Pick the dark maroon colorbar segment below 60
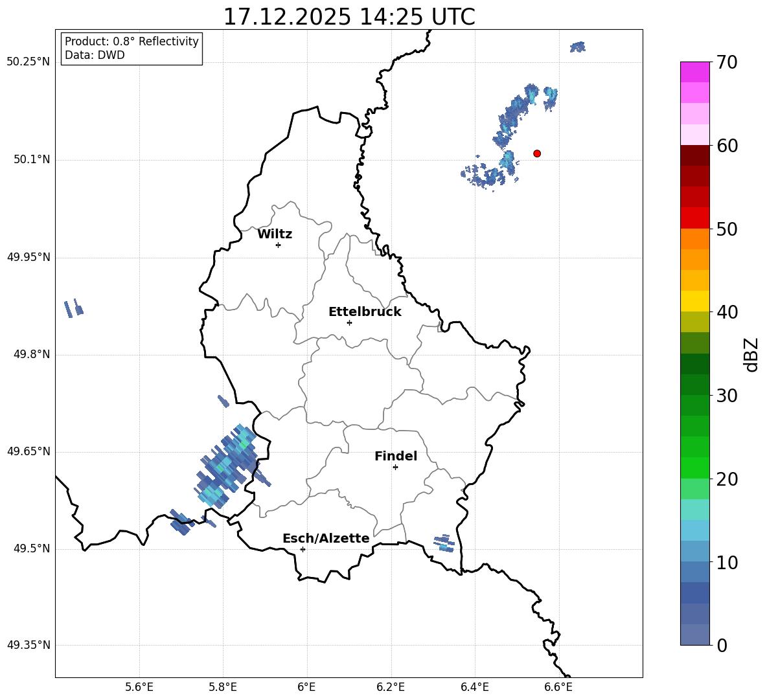767x700 pixels. pyautogui.click(x=694, y=155)
